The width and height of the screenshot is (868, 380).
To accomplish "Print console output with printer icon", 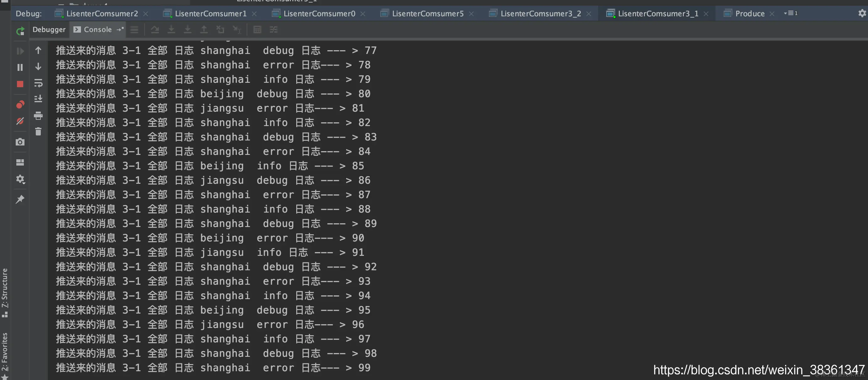I will pos(38,116).
